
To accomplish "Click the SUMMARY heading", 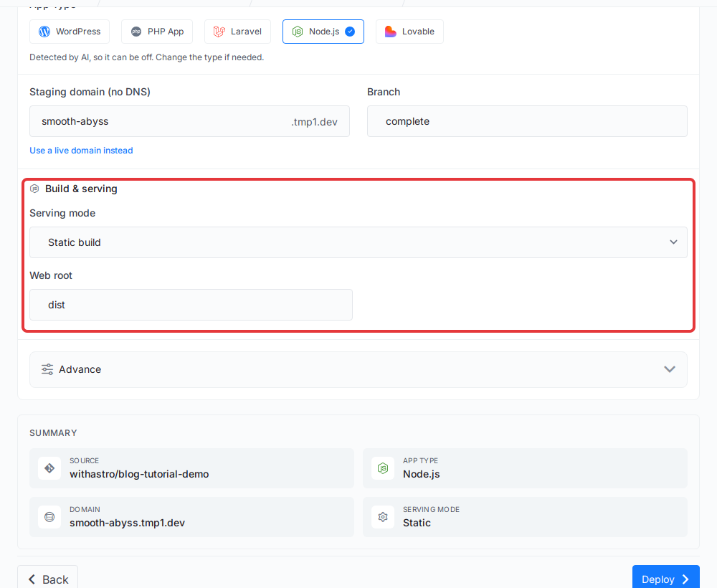I will tap(53, 433).
